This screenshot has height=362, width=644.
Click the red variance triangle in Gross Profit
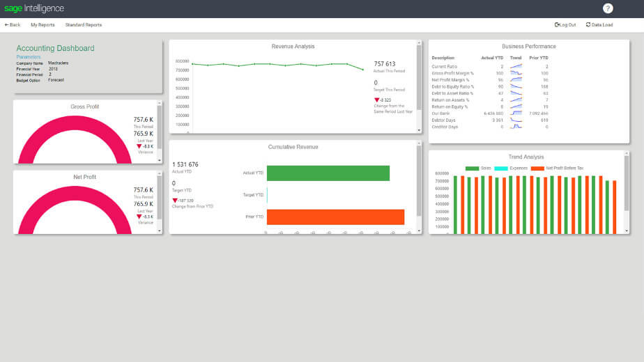click(x=139, y=146)
